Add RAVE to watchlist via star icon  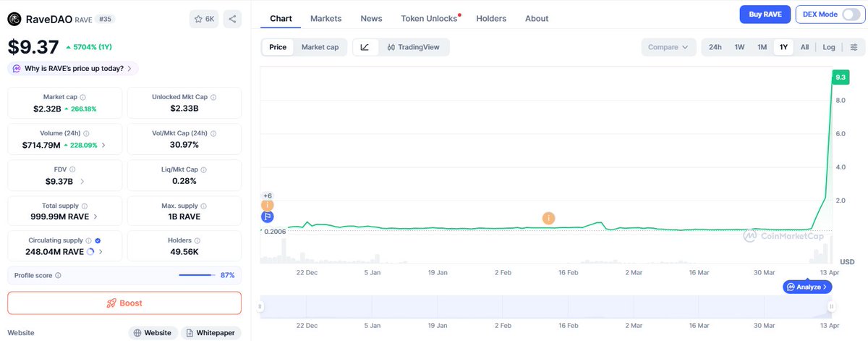(204, 20)
